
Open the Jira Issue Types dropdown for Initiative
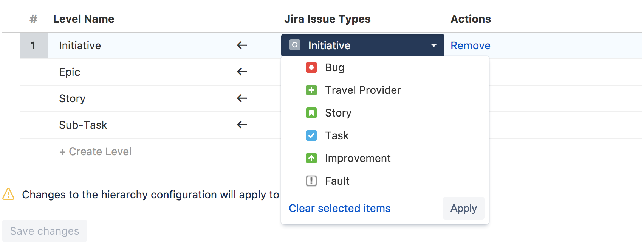tap(433, 45)
